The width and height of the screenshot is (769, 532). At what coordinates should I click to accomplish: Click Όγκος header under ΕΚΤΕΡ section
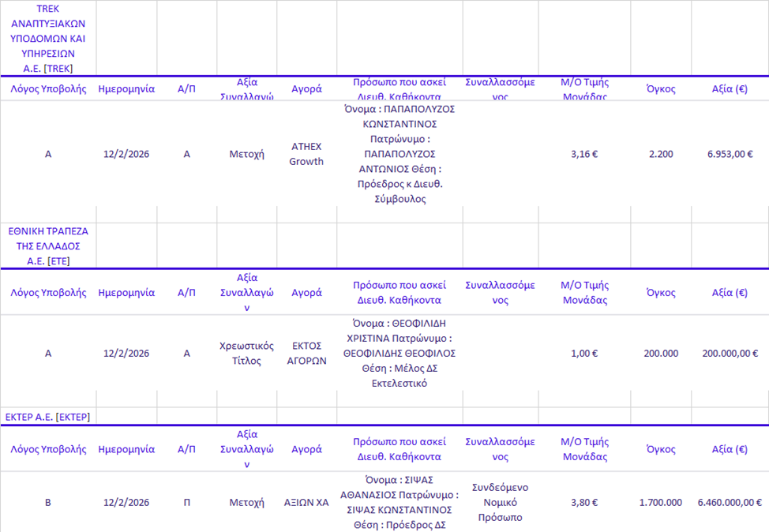[x=661, y=448]
